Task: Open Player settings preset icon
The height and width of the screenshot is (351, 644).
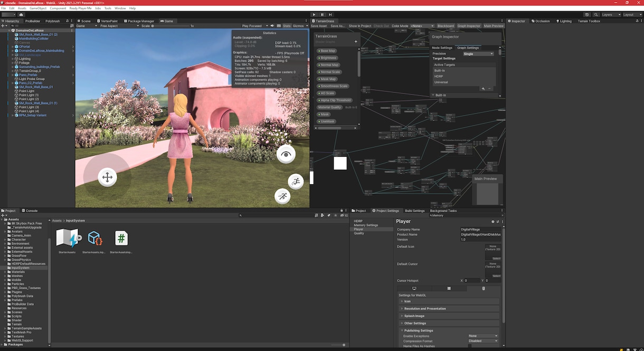Action: point(497,222)
